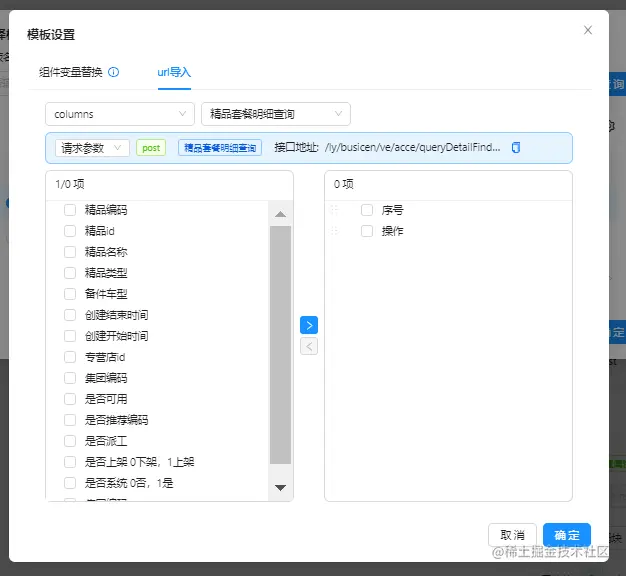This screenshot has width=626, height=576.
Task: Click the drag handle next to 序号
Action: (x=335, y=210)
